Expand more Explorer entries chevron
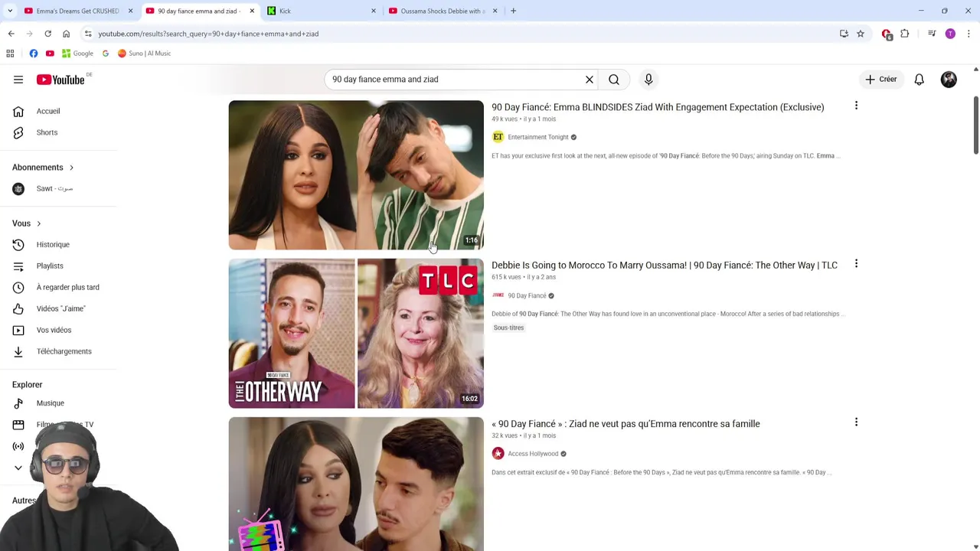 (18, 468)
